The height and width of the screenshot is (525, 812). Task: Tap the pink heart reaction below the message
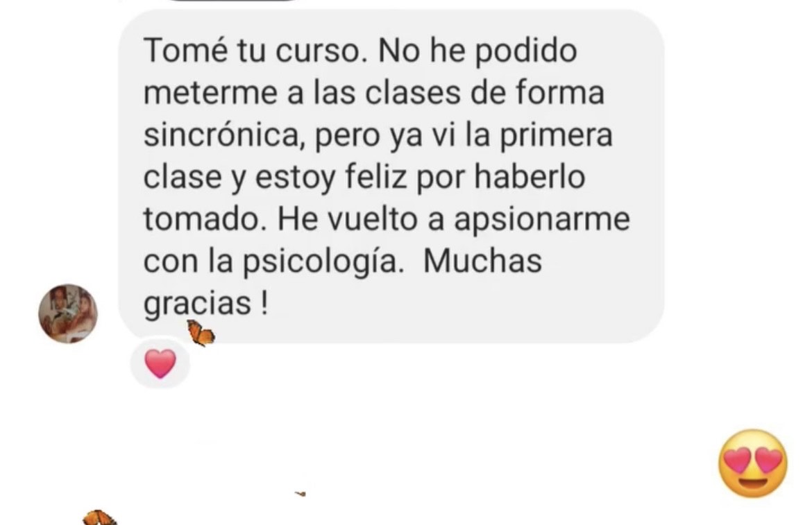tap(160, 363)
